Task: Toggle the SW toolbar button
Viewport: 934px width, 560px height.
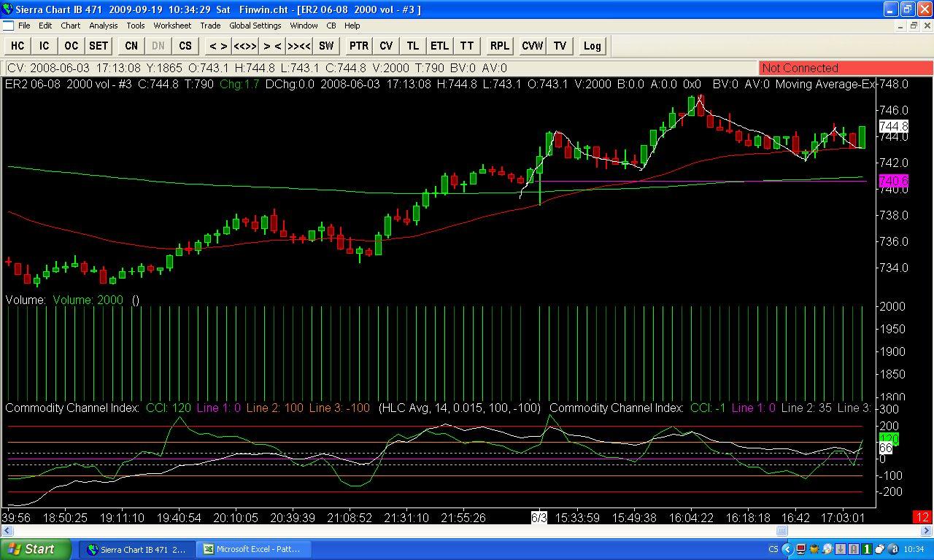Action: pos(326,45)
